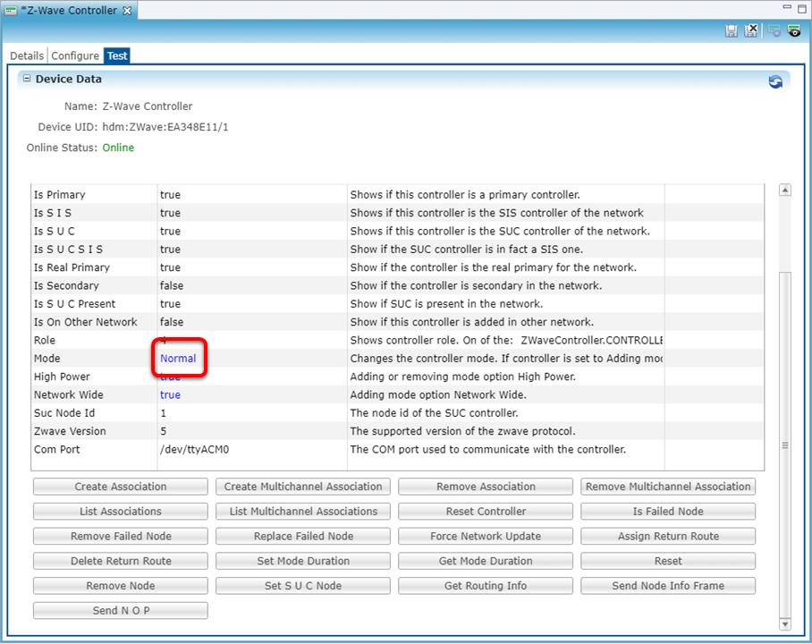Image resolution: width=812 pixels, height=644 pixels.
Task: Minimize the editor view pane
Action: point(787,7)
